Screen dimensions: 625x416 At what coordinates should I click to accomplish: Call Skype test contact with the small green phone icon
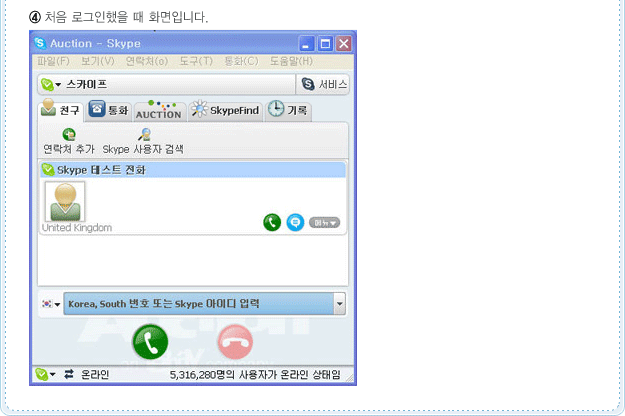point(272,222)
